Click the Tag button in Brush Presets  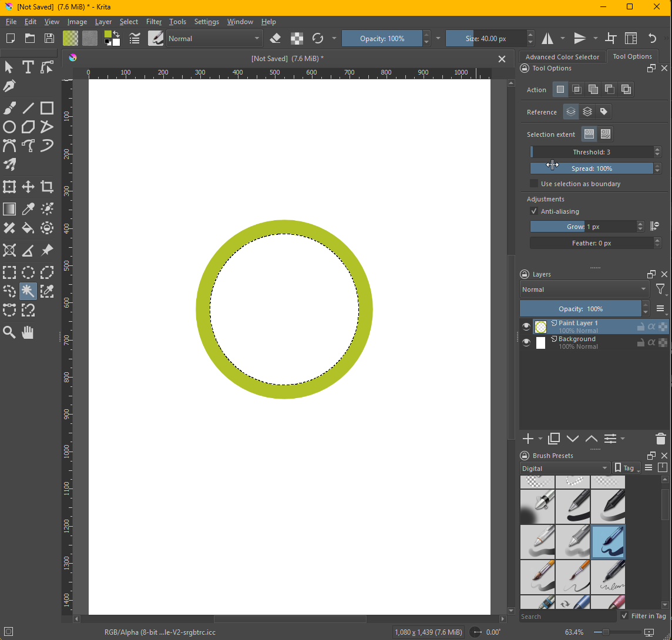coord(626,468)
